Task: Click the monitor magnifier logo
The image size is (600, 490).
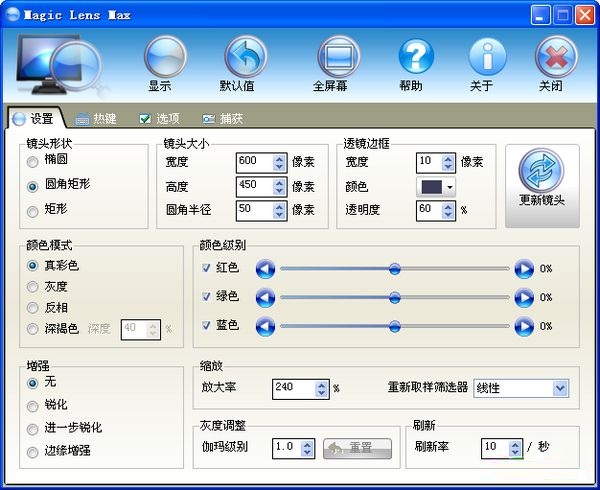Action: [59, 65]
